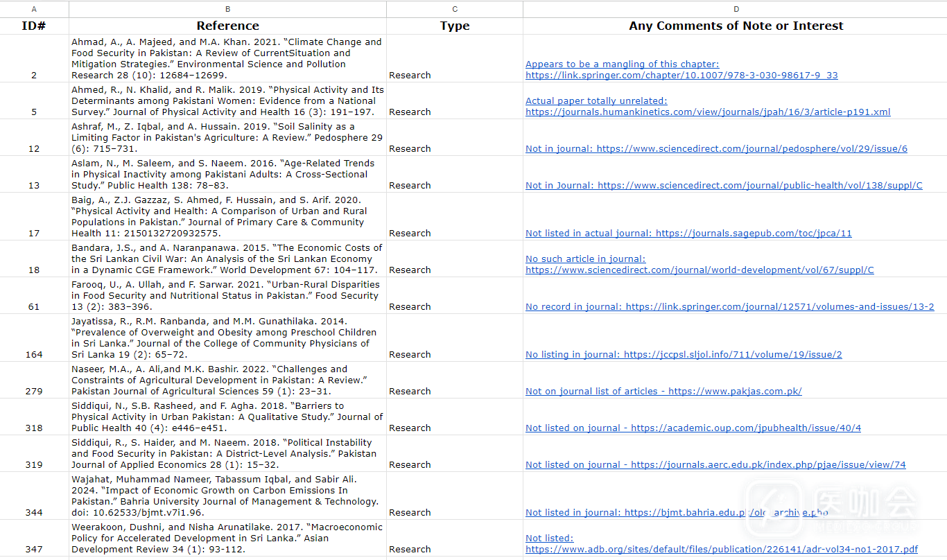The width and height of the screenshot is (947, 560).
Task: Open the jccpsl.sljol.info link
Action: click(684, 354)
